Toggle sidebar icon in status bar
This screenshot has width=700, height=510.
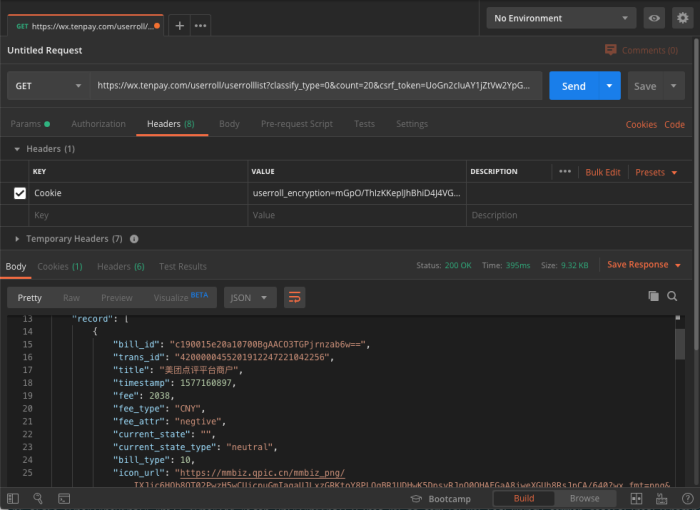pos(13,498)
